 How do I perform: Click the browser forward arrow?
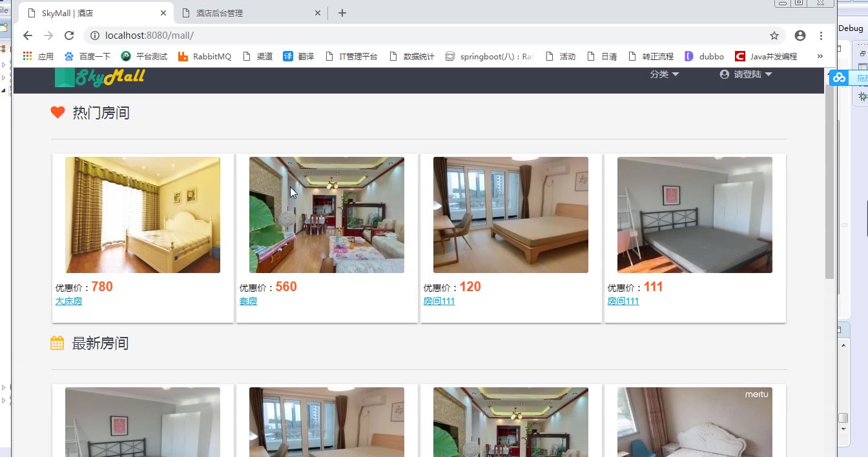point(48,36)
